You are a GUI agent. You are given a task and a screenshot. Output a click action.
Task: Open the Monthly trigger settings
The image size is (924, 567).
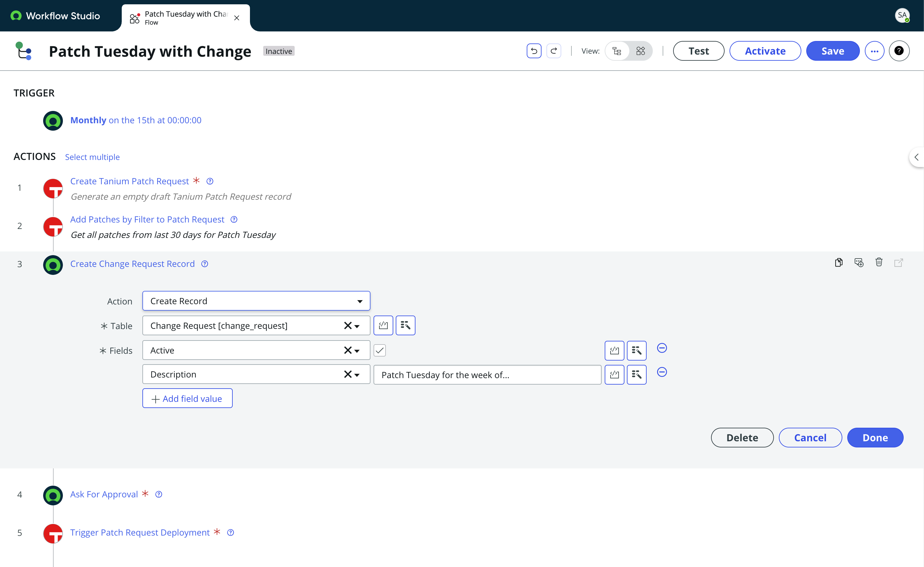[x=136, y=120]
